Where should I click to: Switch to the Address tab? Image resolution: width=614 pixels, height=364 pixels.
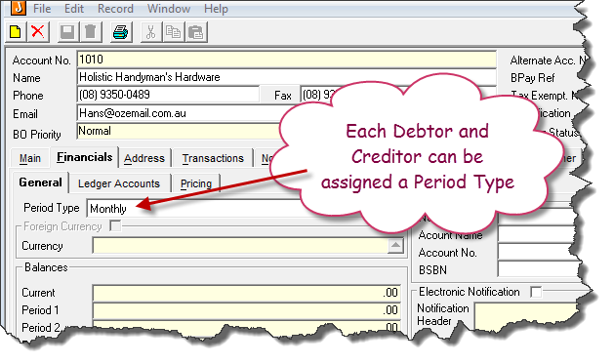click(144, 158)
